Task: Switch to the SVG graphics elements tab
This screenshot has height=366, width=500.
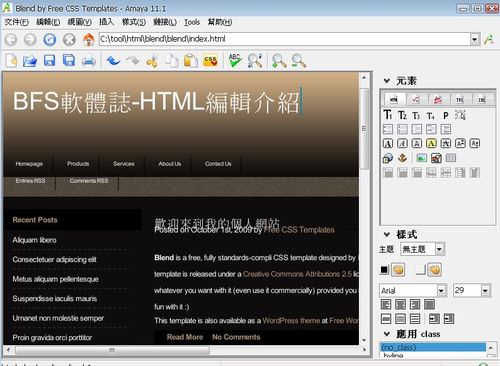Action: 438,99
